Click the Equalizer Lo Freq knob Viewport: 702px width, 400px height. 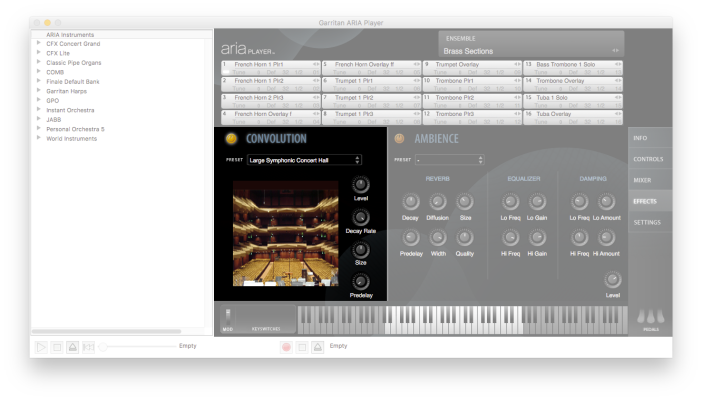510,202
